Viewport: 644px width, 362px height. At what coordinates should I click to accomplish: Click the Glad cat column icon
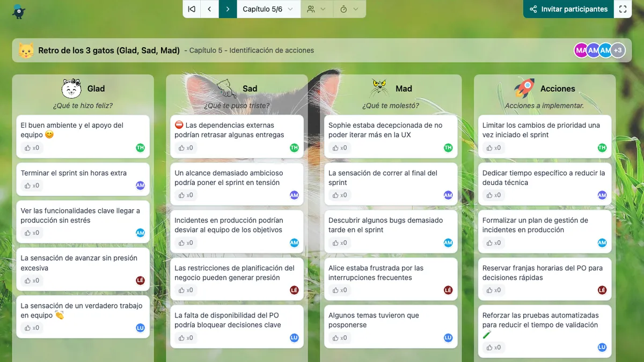(x=71, y=88)
